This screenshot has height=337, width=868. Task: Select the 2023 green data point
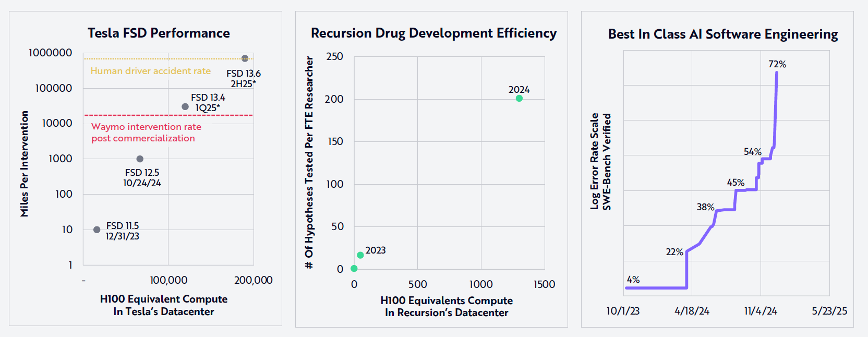(x=360, y=255)
